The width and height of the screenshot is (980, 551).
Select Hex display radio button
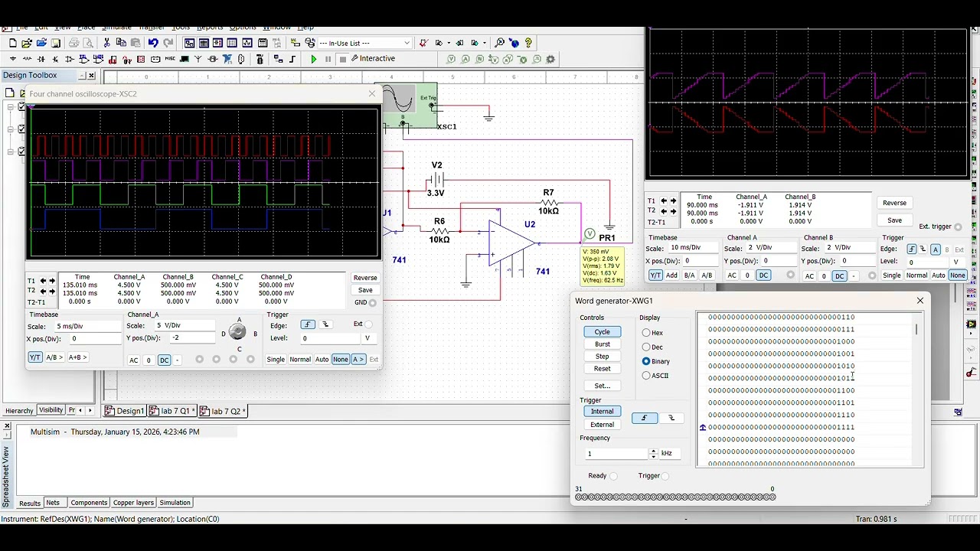tap(646, 333)
